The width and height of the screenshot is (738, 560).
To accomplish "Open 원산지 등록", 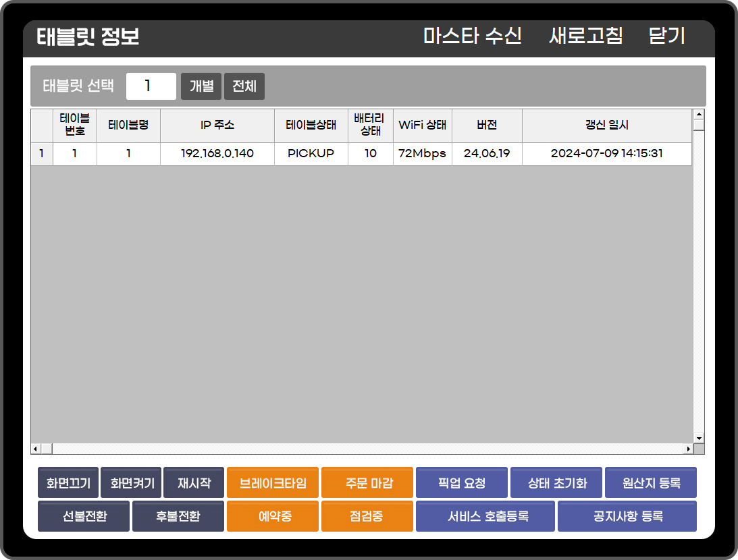I will pos(651,482).
